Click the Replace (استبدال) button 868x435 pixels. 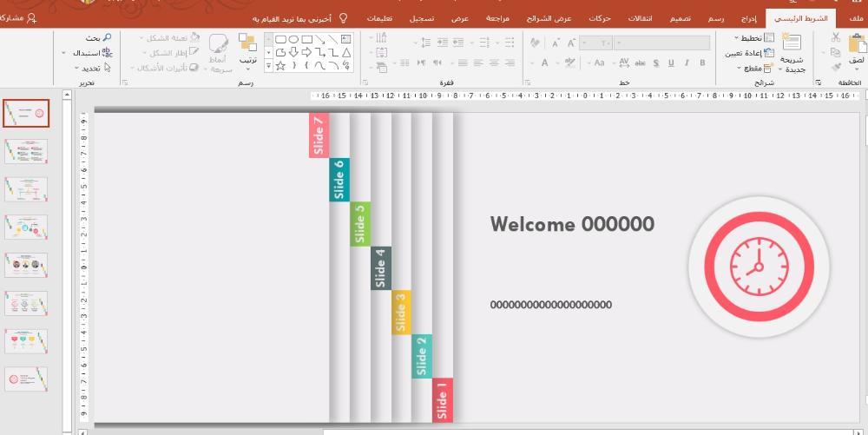(89, 53)
